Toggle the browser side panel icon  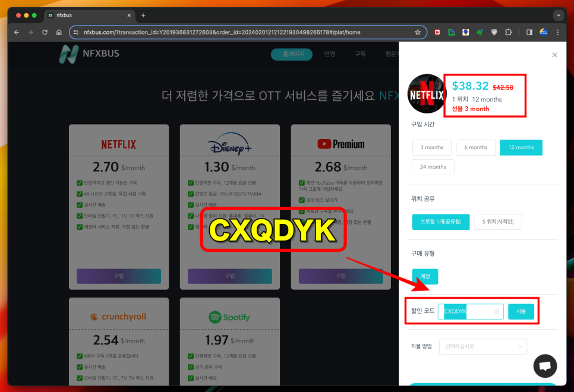click(529, 32)
